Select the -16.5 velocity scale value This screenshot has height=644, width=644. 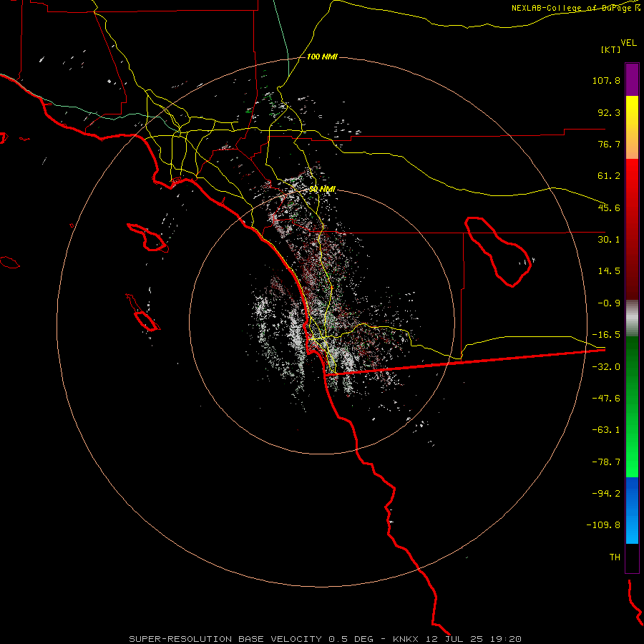pyautogui.click(x=606, y=335)
